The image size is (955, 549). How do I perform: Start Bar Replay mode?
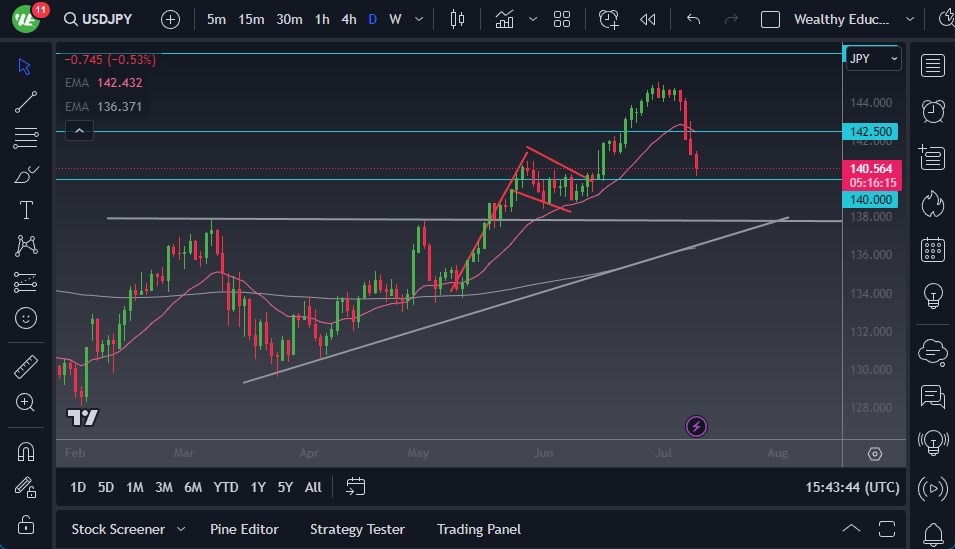tap(648, 19)
